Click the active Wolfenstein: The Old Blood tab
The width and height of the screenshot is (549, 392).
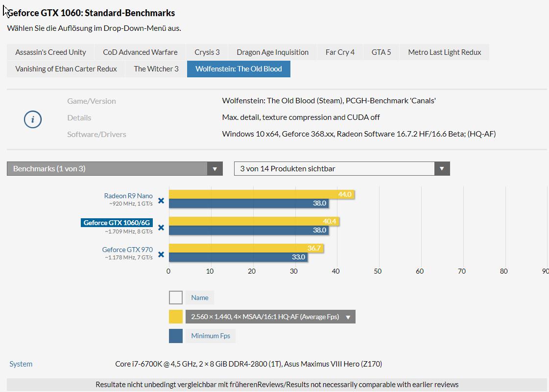(x=239, y=69)
